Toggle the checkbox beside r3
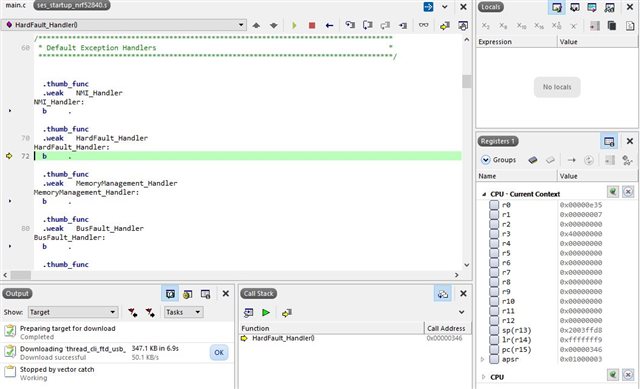 click(494, 234)
